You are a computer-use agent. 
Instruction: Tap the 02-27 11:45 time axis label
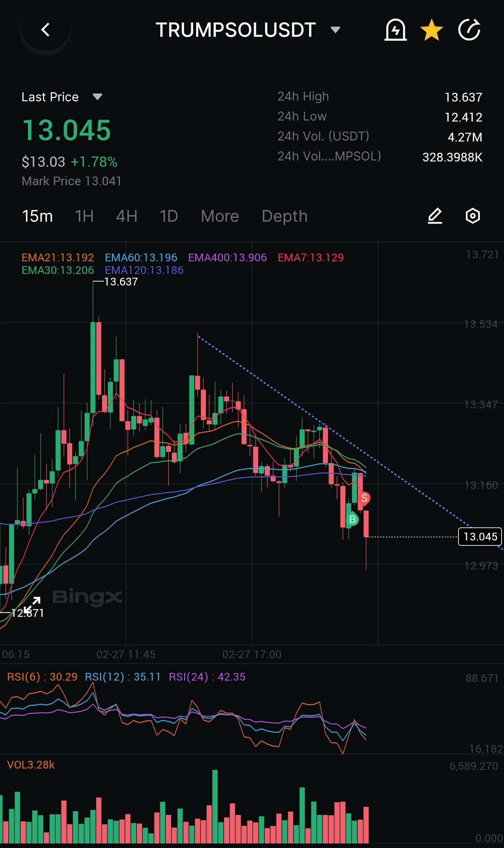click(x=126, y=654)
